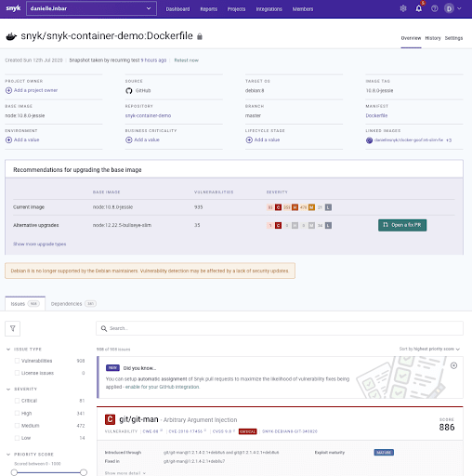Click the GitHub source icon

tap(129, 91)
